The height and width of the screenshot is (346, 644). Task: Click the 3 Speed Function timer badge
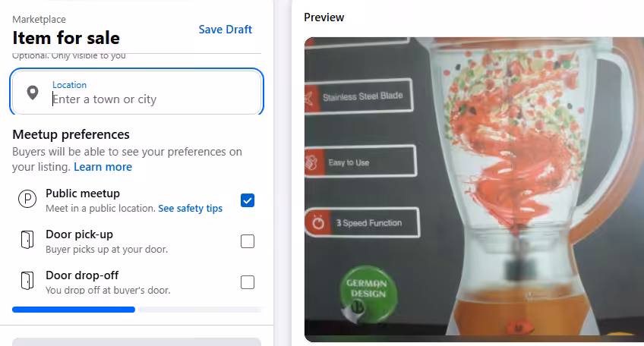coord(361,223)
